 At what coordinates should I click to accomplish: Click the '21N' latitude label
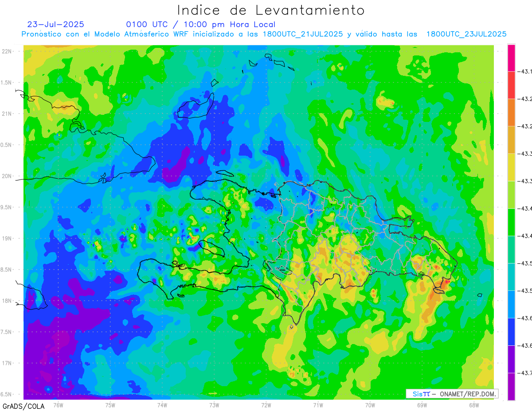point(7,114)
